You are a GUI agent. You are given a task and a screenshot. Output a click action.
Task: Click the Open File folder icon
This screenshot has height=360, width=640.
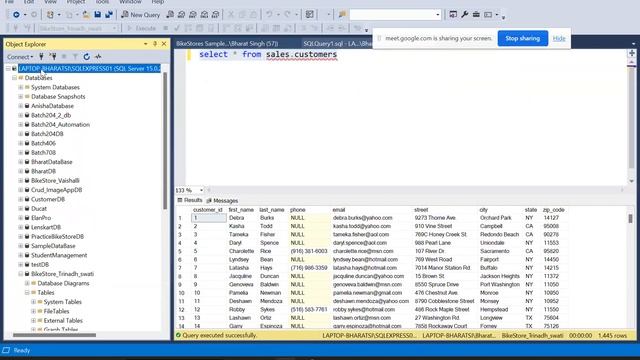pos(86,15)
